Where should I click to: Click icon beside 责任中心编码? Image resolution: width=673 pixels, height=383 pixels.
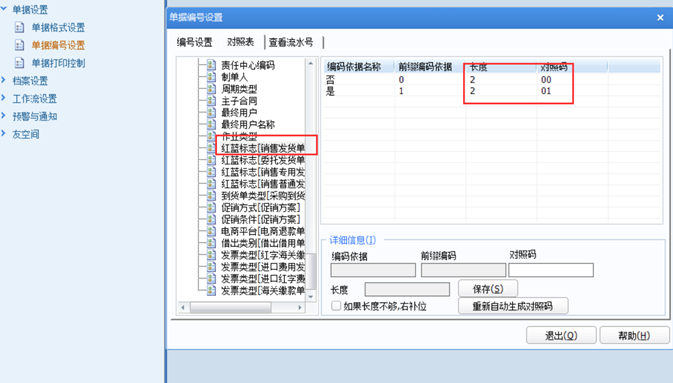tap(211, 65)
